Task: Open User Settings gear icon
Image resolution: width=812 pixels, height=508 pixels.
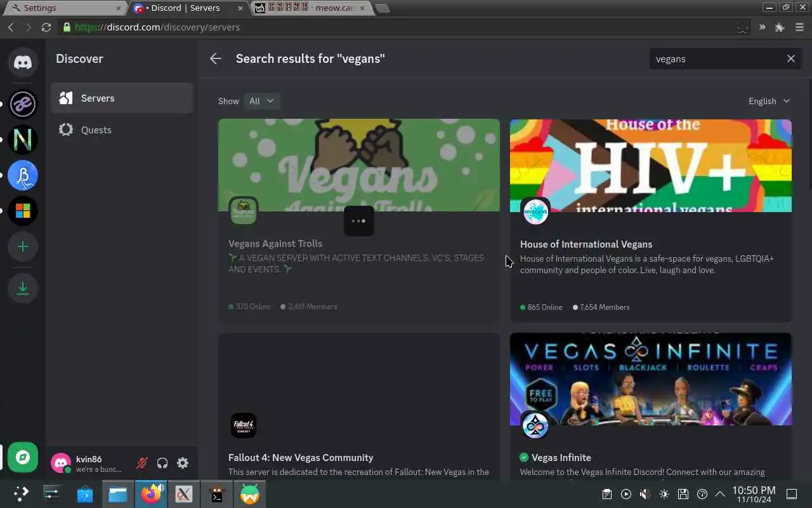Action: 183,463
